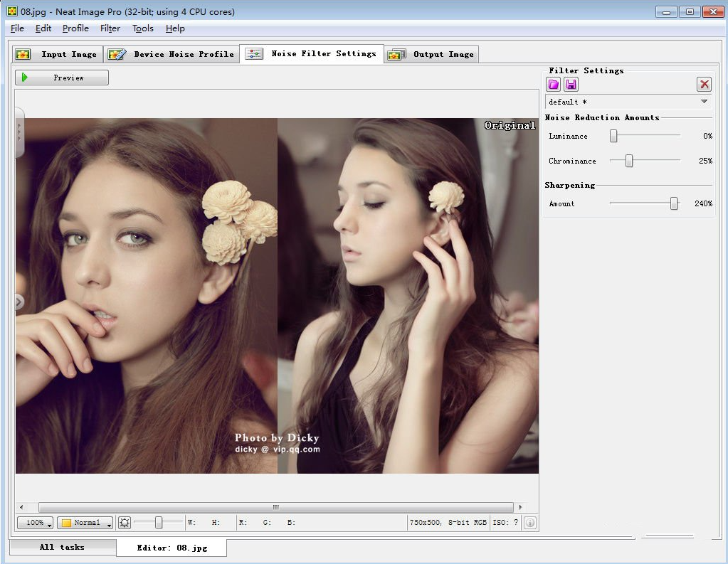Switch to the All tasks tab
Image resolution: width=728 pixels, height=564 pixels.
click(62, 547)
